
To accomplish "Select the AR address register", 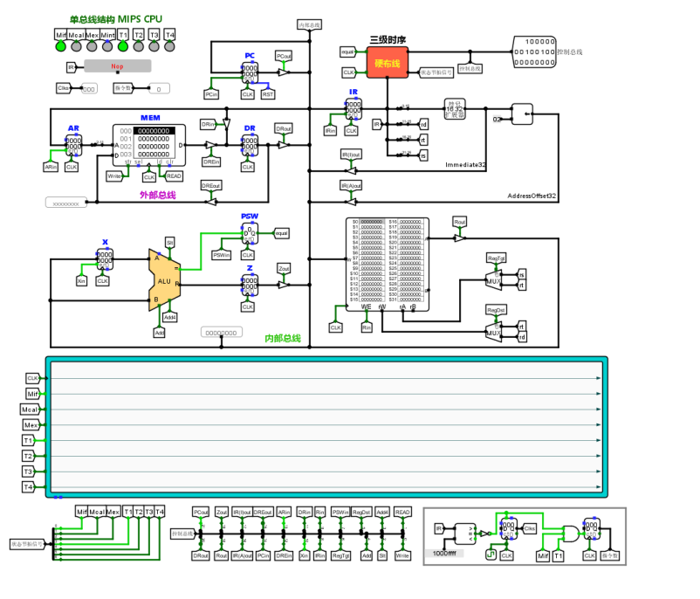I will (x=73, y=145).
